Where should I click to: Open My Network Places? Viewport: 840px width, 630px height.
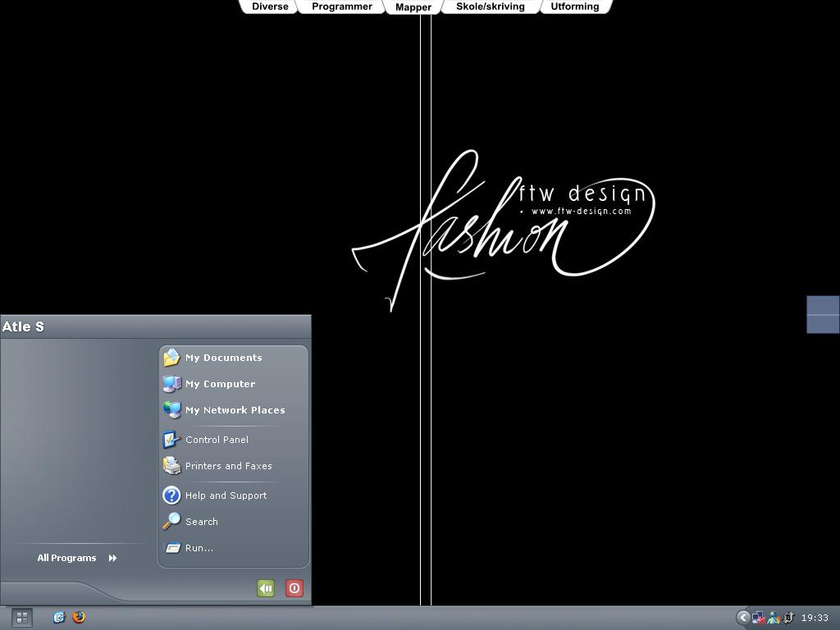[234, 410]
